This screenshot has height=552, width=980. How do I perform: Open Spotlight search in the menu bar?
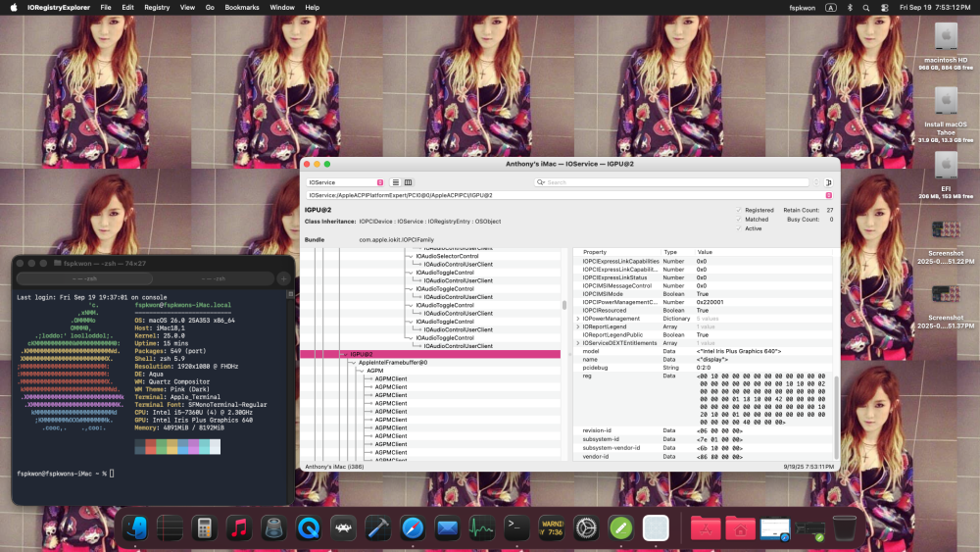pyautogui.click(x=866, y=8)
